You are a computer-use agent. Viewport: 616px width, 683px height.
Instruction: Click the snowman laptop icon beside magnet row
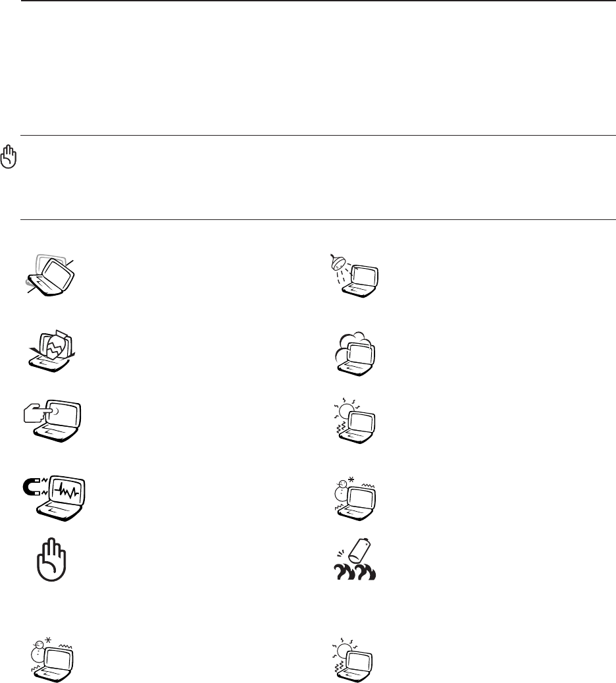(x=355, y=499)
